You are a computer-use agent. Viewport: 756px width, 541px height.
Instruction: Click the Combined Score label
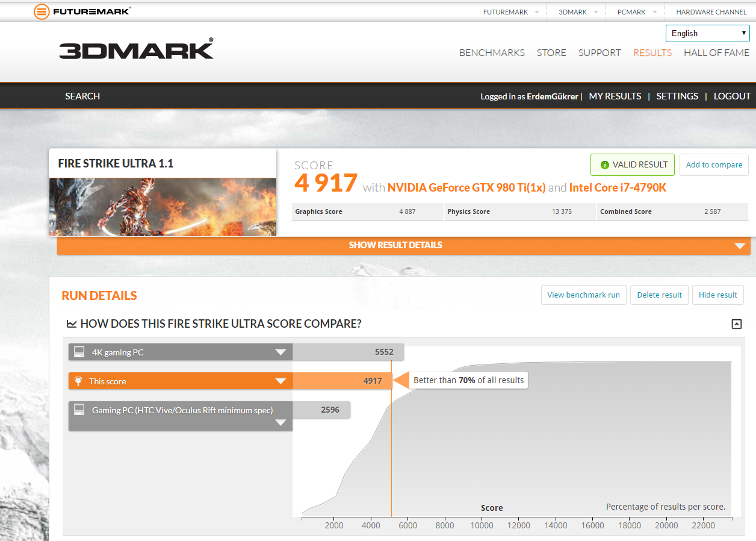pyautogui.click(x=625, y=211)
